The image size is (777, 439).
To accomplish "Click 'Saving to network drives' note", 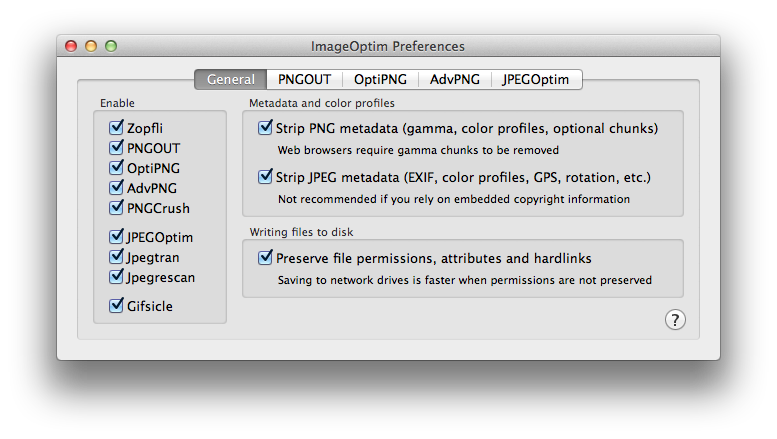I will [x=465, y=280].
